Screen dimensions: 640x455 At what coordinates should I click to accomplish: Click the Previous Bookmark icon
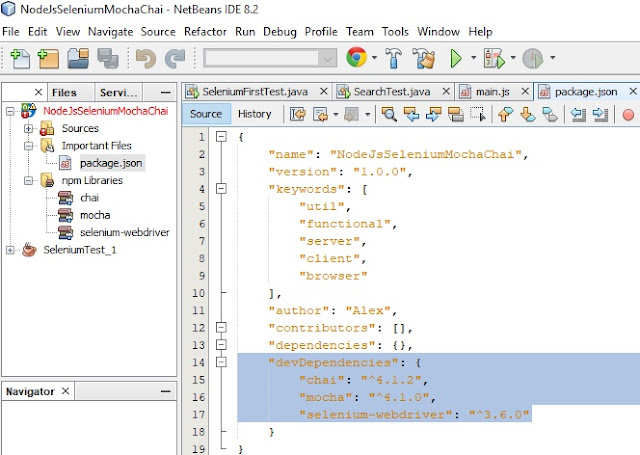click(505, 115)
